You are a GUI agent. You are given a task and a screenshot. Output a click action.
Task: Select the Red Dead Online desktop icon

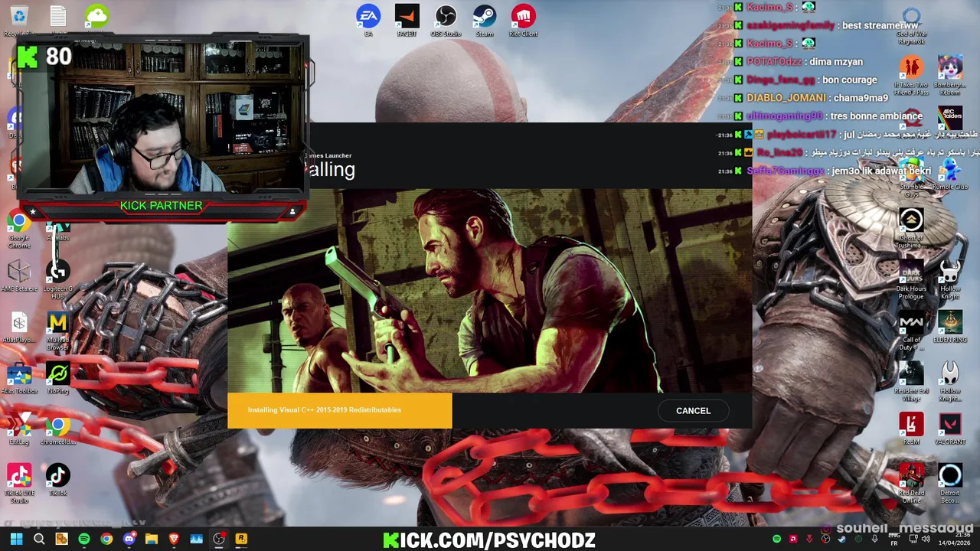click(911, 484)
